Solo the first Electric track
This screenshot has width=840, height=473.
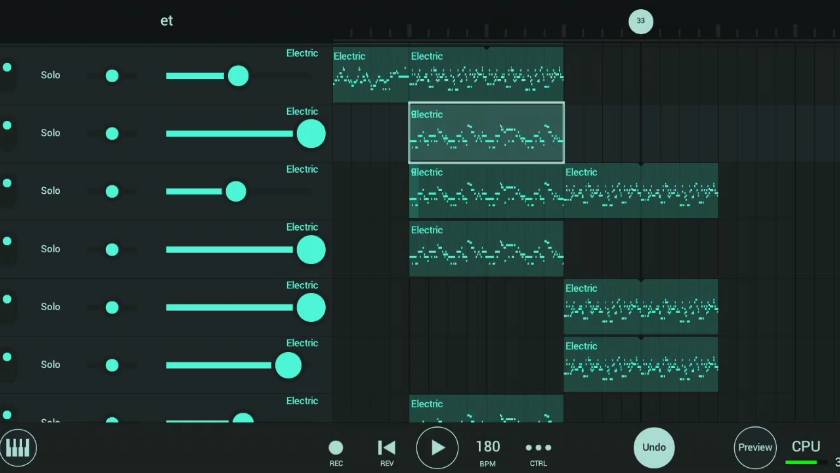coord(50,75)
